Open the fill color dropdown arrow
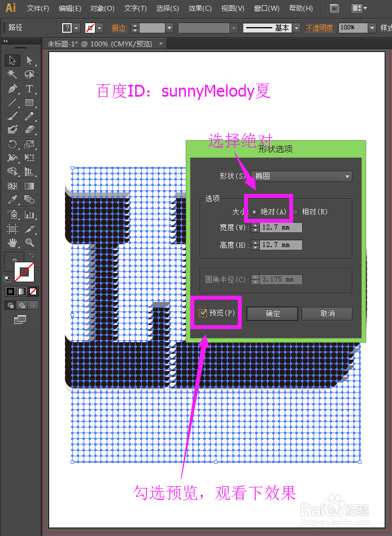Image resolution: width=392 pixels, height=536 pixels. pyautogui.click(x=76, y=28)
